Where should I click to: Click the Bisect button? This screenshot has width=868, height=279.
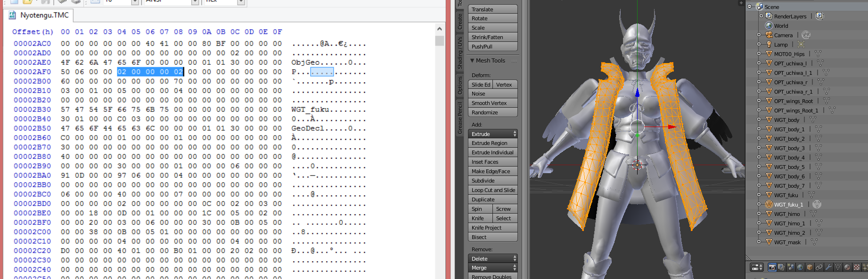tap(493, 237)
